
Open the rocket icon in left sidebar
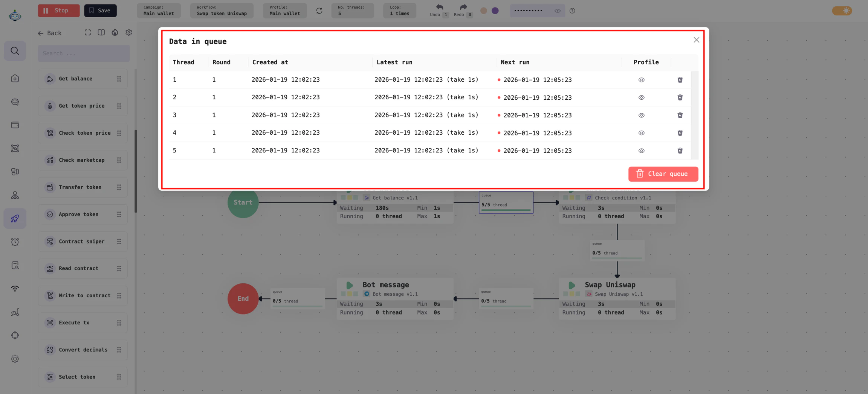(x=15, y=219)
